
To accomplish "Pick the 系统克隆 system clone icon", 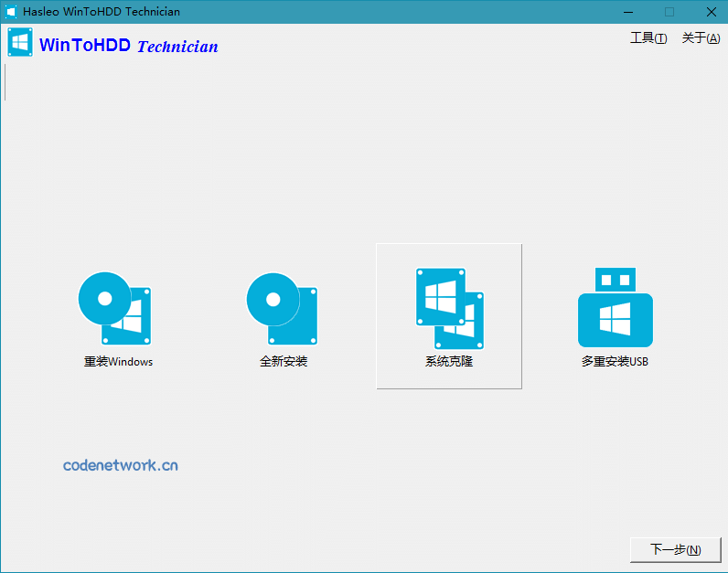I will [x=449, y=308].
